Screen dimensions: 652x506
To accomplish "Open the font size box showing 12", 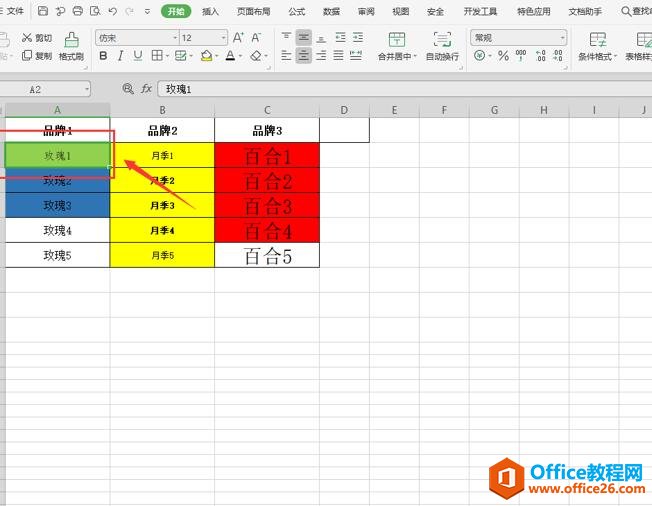I will pos(204,38).
